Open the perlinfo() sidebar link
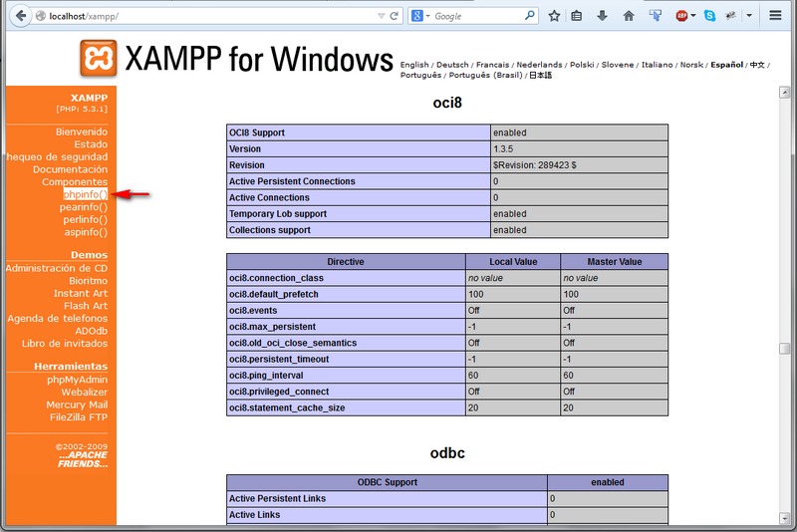 (86, 219)
